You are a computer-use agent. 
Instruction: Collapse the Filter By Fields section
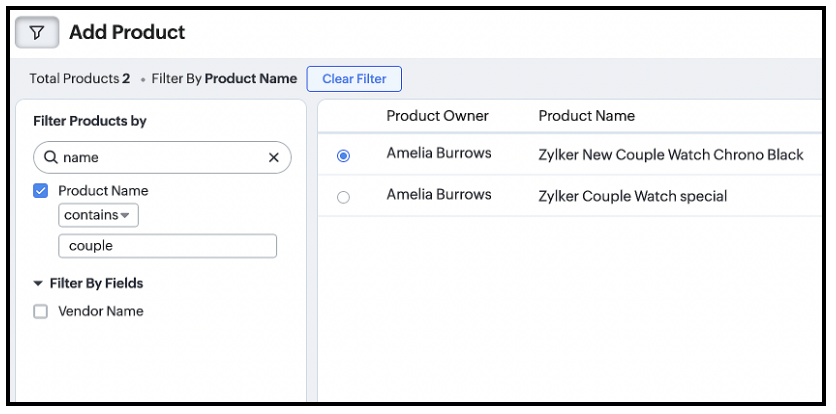38,284
